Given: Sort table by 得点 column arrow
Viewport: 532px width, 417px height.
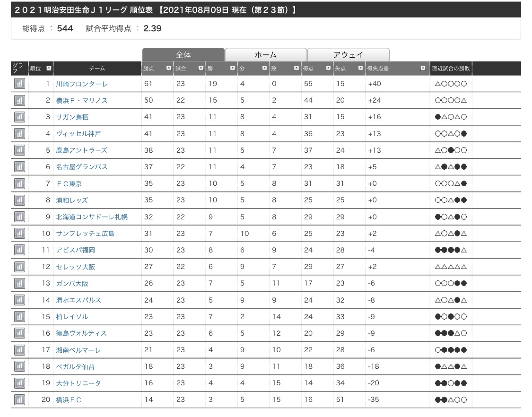Looking at the screenshot, I should (329, 69).
